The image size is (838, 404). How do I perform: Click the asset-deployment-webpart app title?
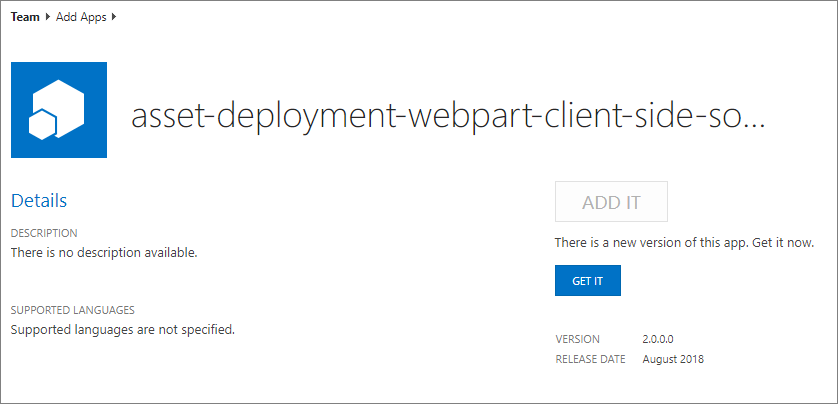click(x=448, y=117)
